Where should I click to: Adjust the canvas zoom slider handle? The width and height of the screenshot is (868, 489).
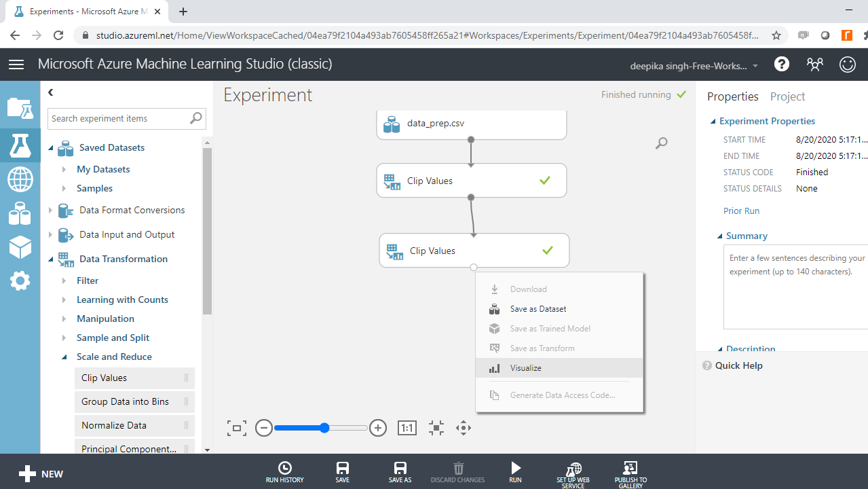tap(324, 428)
